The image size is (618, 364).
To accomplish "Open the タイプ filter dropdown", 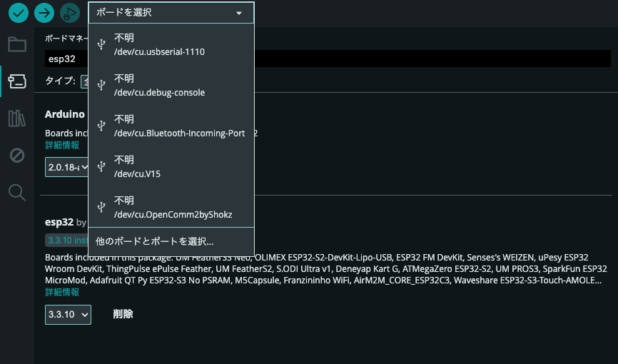I will point(84,81).
